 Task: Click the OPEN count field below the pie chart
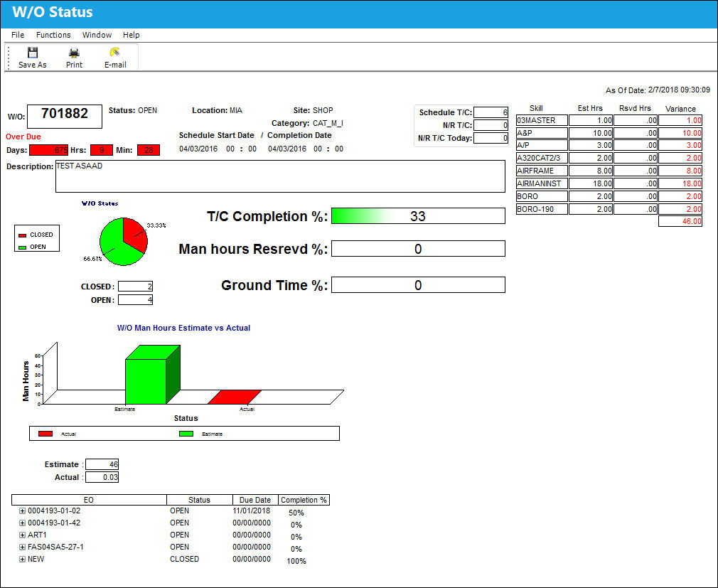click(x=136, y=300)
